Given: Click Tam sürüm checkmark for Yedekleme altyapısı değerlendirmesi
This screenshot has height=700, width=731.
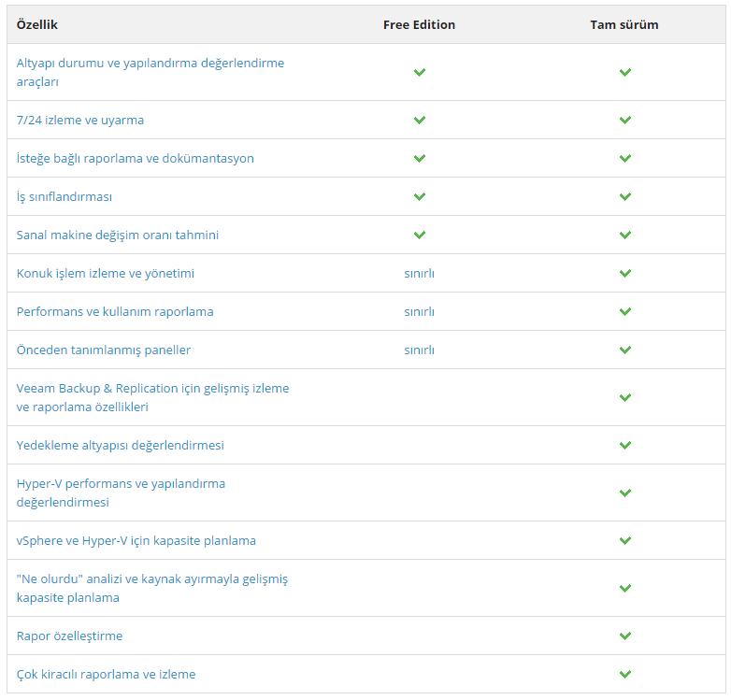Looking at the screenshot, I should tap(624, 446).
